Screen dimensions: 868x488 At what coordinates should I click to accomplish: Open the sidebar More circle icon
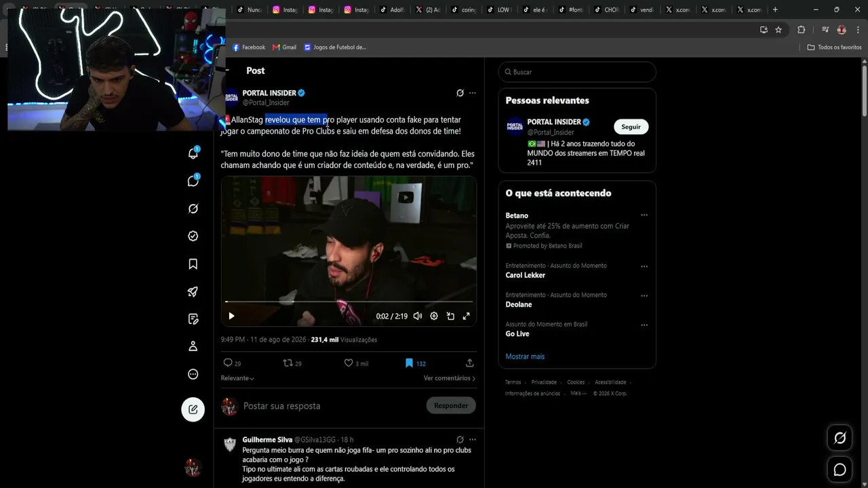point(193,374)
